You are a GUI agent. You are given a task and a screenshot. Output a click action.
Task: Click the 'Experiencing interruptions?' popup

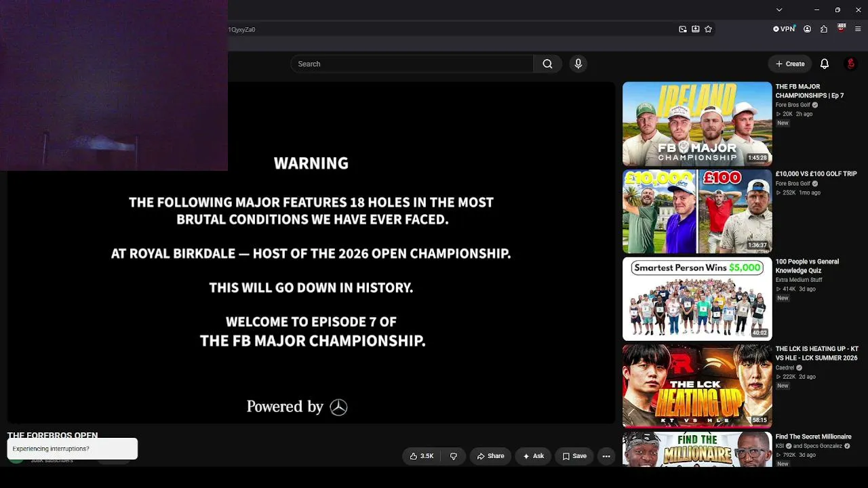point(72,449)
